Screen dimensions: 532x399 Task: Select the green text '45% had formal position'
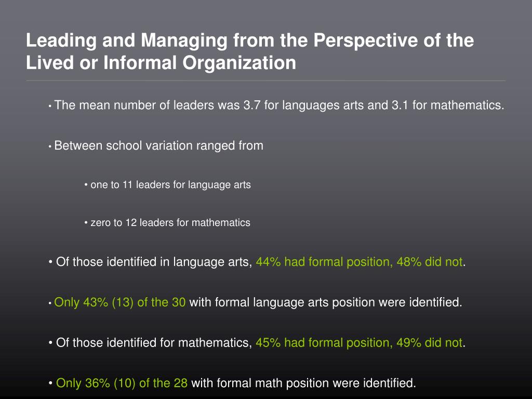pos(324,343)
